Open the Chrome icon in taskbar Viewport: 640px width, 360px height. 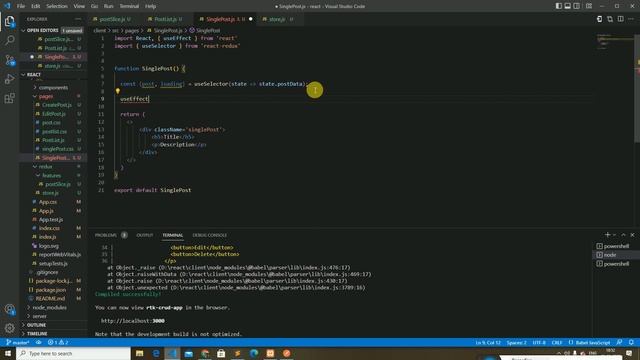click(x=205, y=353)
